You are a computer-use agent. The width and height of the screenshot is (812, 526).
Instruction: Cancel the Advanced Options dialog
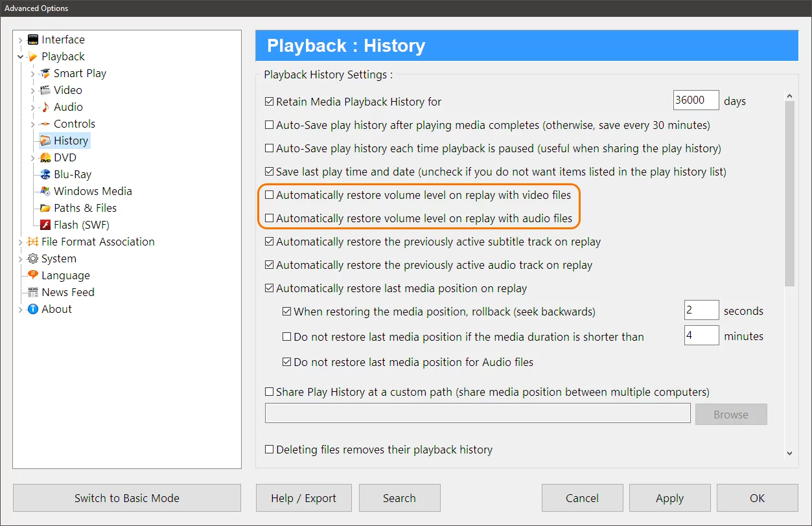(582, 498)
